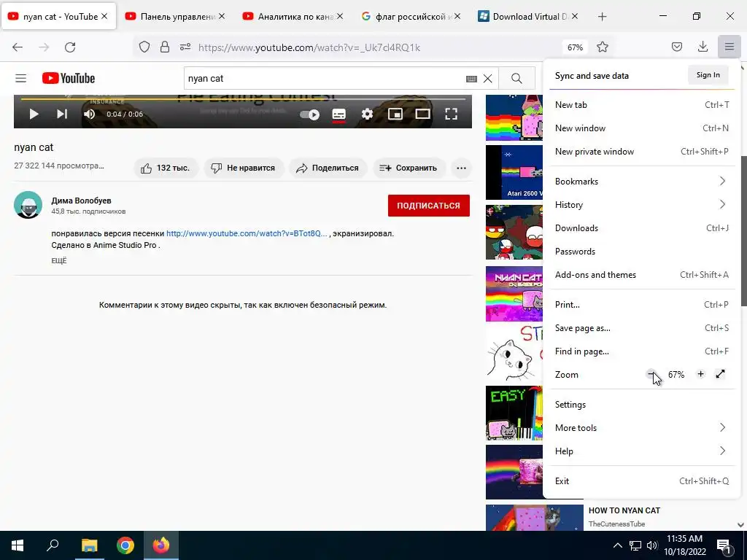Select New tab menu item
Image resolution: width=747 pixels, height=560 pixels.
coord(642,105)
